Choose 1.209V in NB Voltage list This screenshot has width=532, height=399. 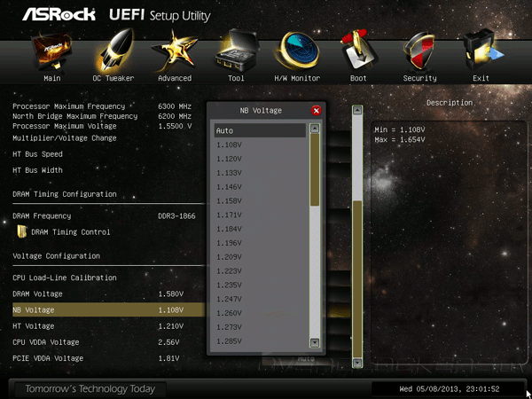coord(260,257)
